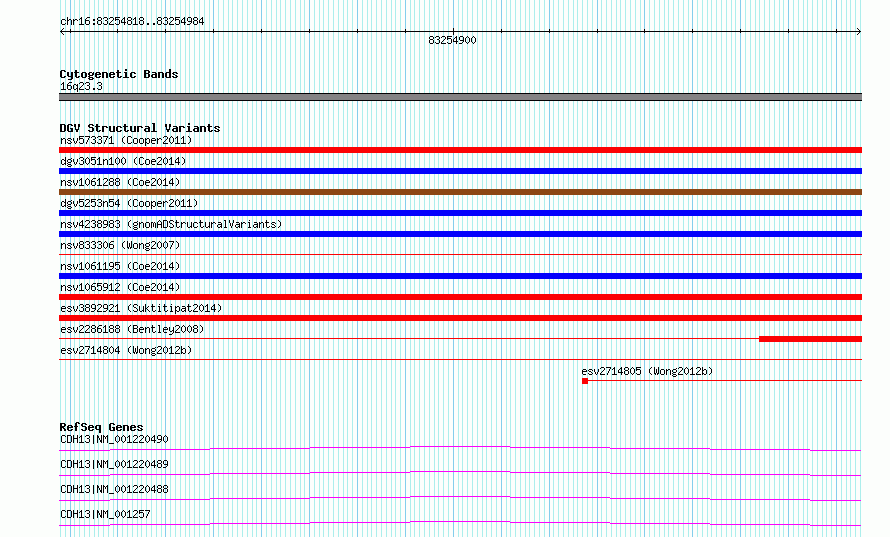Screen dimensions: 890x537
Task: Open variant nsv1061288 (Coe2014) label
Action: (x=120, y=182)
